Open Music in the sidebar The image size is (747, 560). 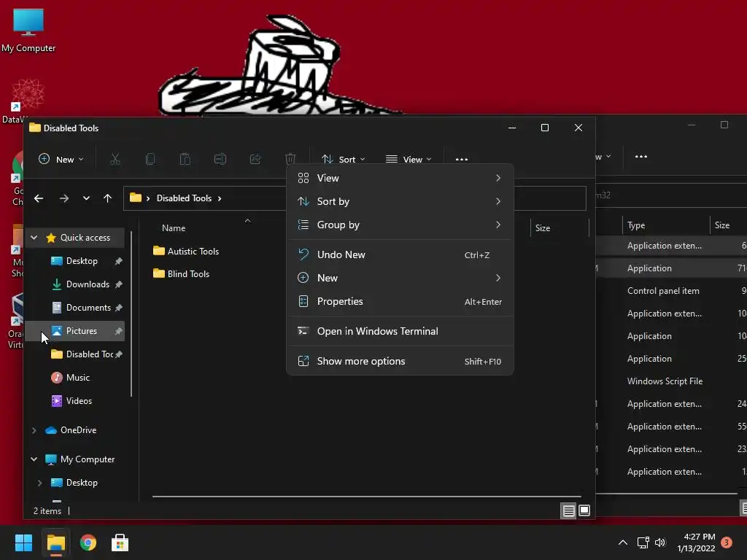(75, 378)
